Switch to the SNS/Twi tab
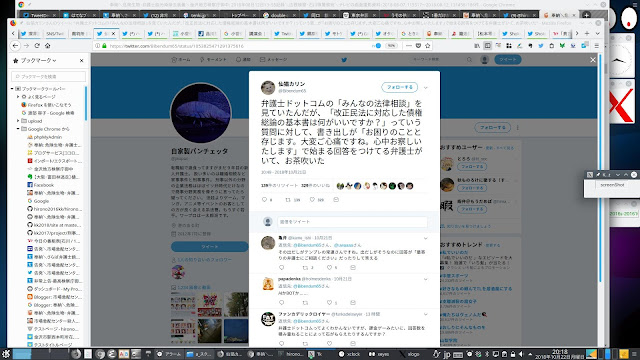Image resolution: width=640 pixels, height=360 pixels. (x=55, y=33)
